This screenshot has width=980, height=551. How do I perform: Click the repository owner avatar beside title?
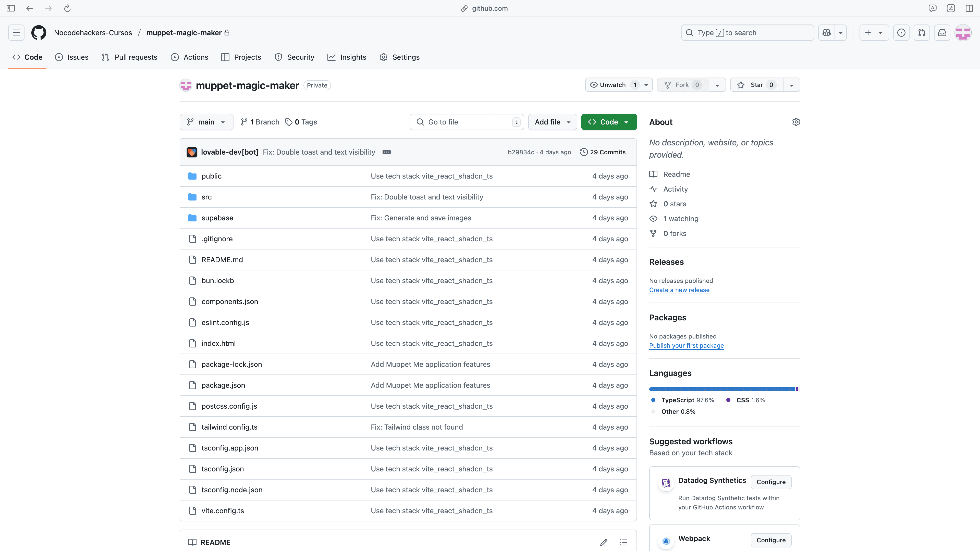(186, 85)
